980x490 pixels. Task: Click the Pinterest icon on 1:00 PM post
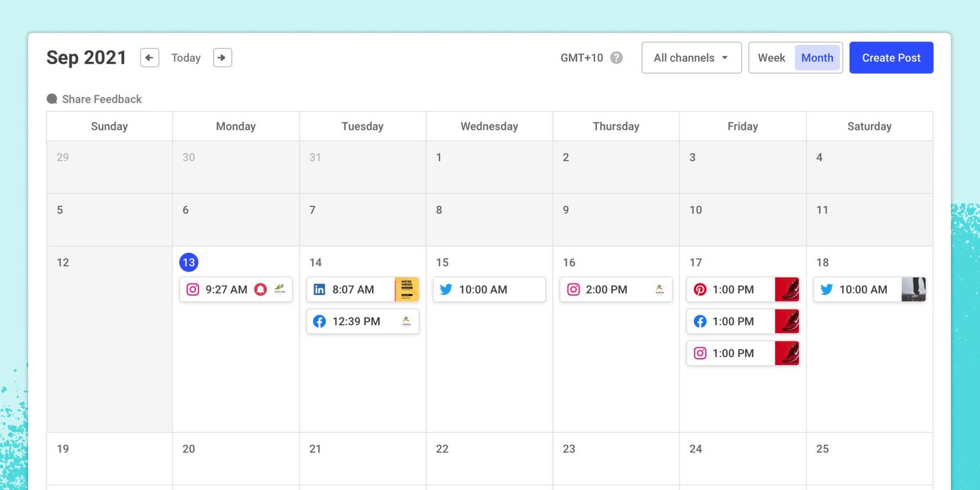click(699, 289)
